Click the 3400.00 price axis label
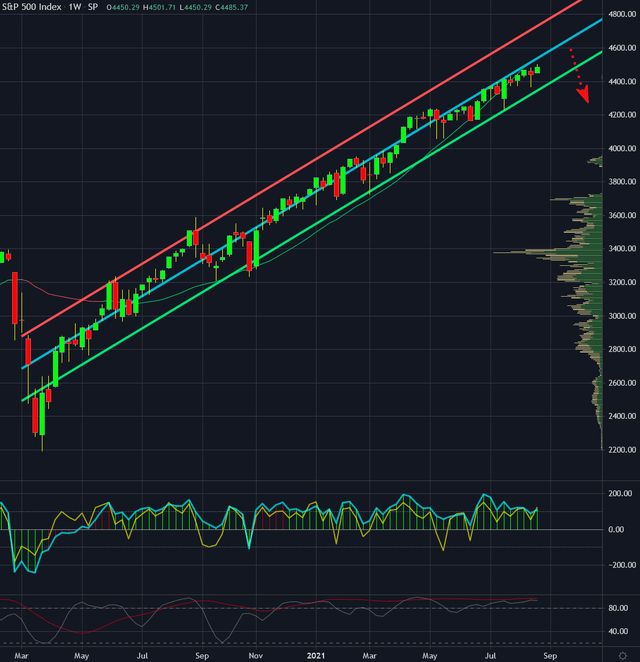This screenshot has width=640, height=662. tap(620, 249)
